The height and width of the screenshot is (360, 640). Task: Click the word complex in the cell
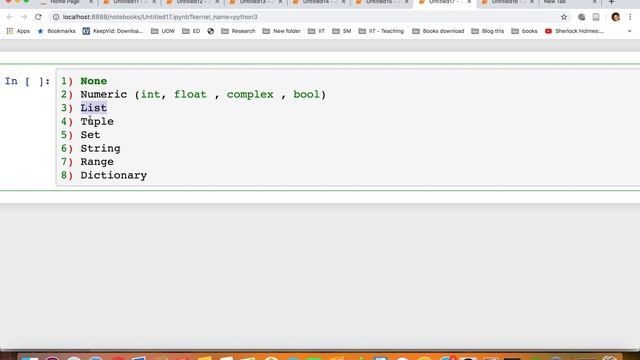pyautogui.click(x=250, y=95)
